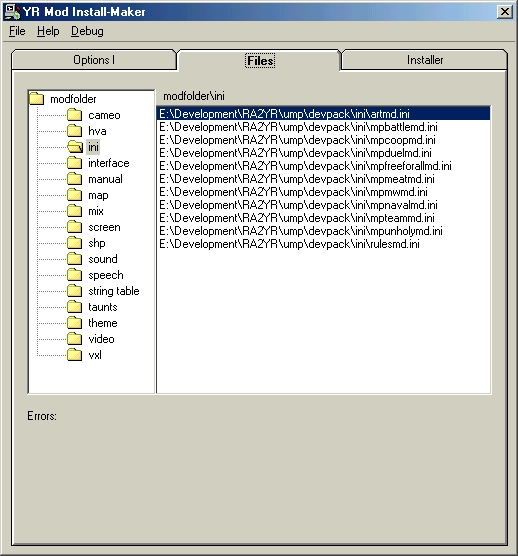The height and width of the screenshot is (556, 518).
Task: Select the hva tree label
Action: click(x=97, y=131)
